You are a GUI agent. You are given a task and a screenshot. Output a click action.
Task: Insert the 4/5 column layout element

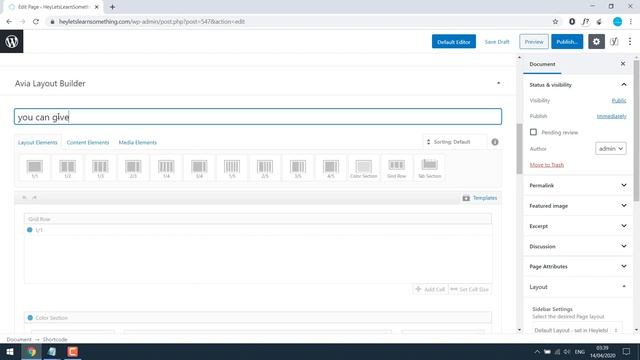pyautogui.click(x=331, y=168)
